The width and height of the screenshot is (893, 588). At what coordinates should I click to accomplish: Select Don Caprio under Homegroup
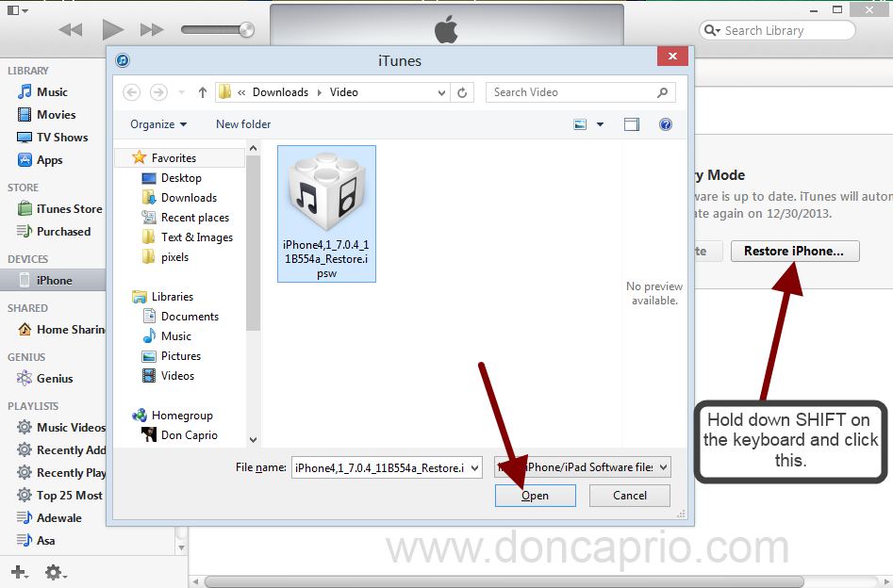coord(189,435)
